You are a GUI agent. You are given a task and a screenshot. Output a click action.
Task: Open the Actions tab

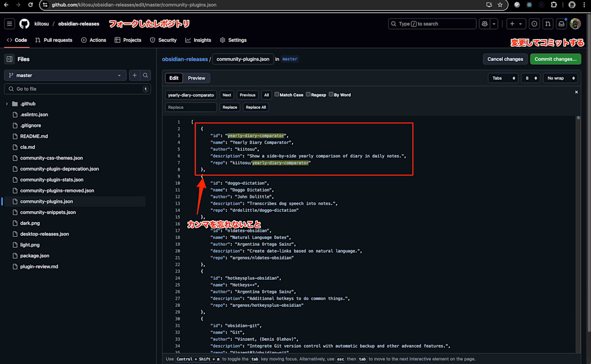point(94,40)
